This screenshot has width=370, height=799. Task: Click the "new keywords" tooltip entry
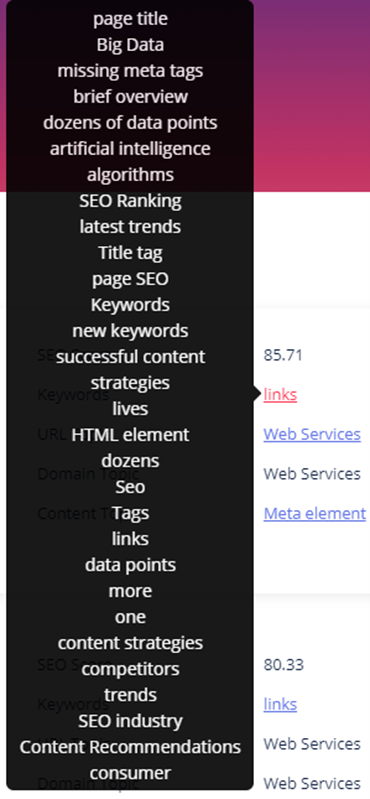pyautogui.click(x=130, y=331)
